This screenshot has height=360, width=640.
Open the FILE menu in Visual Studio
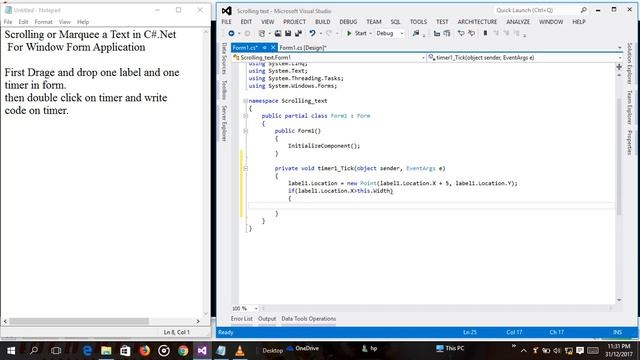227,22
